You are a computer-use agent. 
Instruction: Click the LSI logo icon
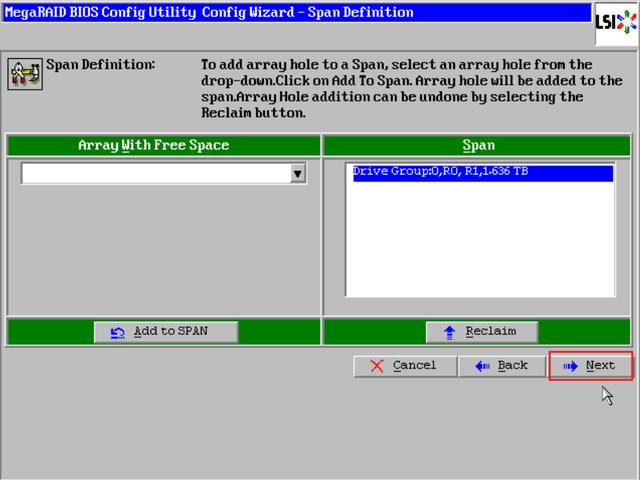(617, 24)
